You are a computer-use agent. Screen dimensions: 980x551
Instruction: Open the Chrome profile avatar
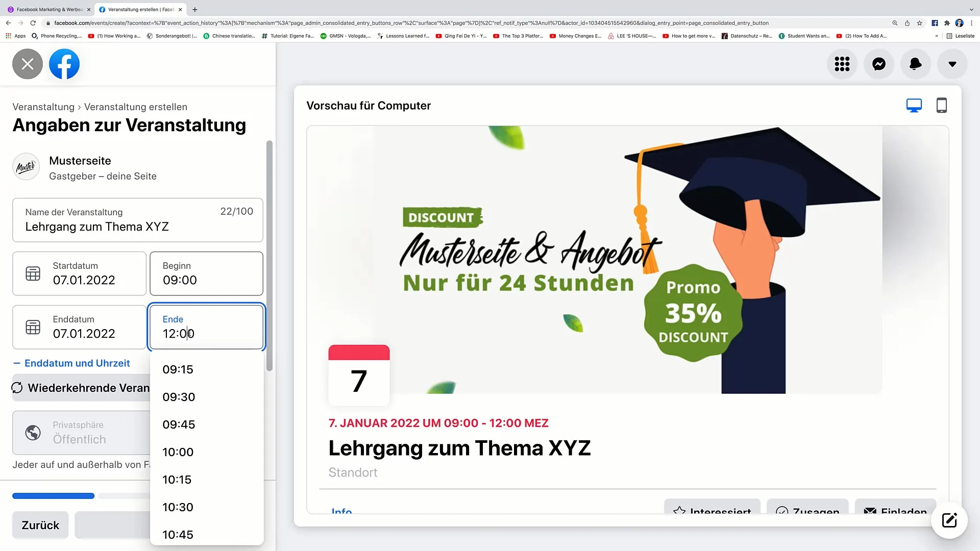(959, 23)
